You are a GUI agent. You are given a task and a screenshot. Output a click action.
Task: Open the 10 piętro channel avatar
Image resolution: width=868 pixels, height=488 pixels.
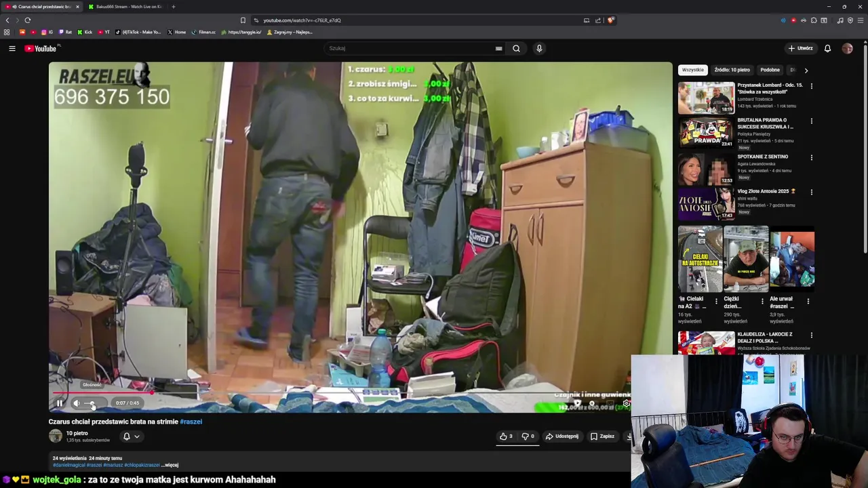[56, 436]
